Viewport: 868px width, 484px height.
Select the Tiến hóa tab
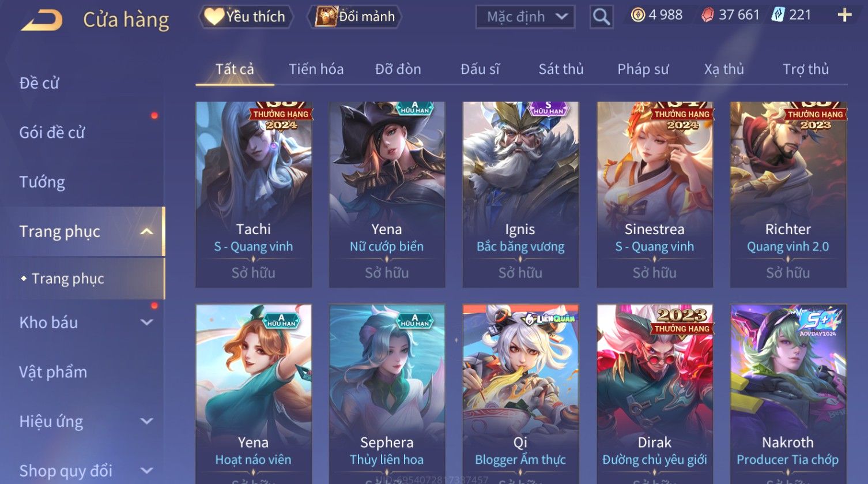tap(316, 69)
